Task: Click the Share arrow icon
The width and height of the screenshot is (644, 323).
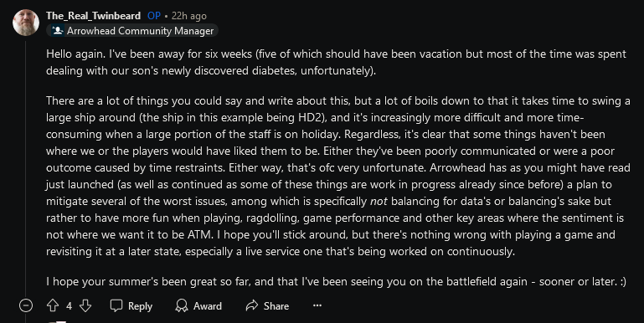Action: [x=252, y=305]
